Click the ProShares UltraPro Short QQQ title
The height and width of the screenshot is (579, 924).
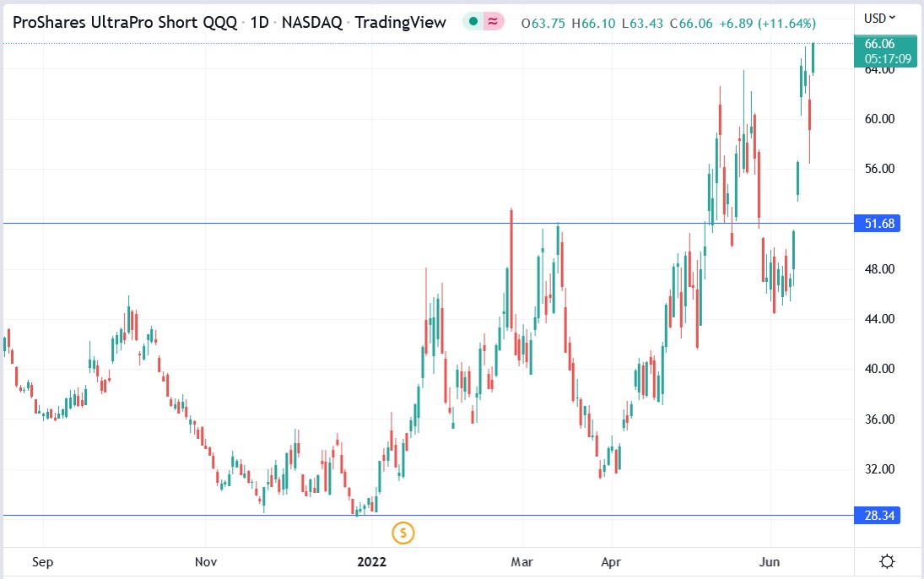(125, 23)
